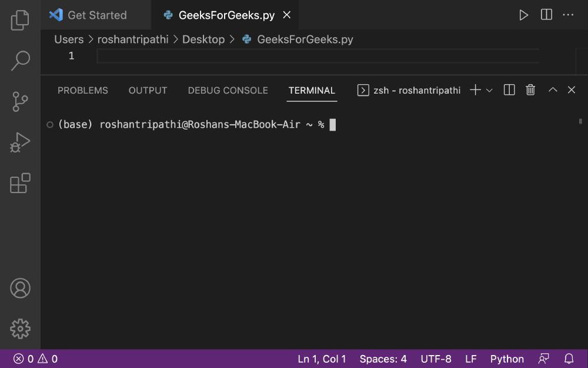Click the roshantripathi breadcrumb segment
This screenshot has width=588, height=368.
click(x=133, y=39)
